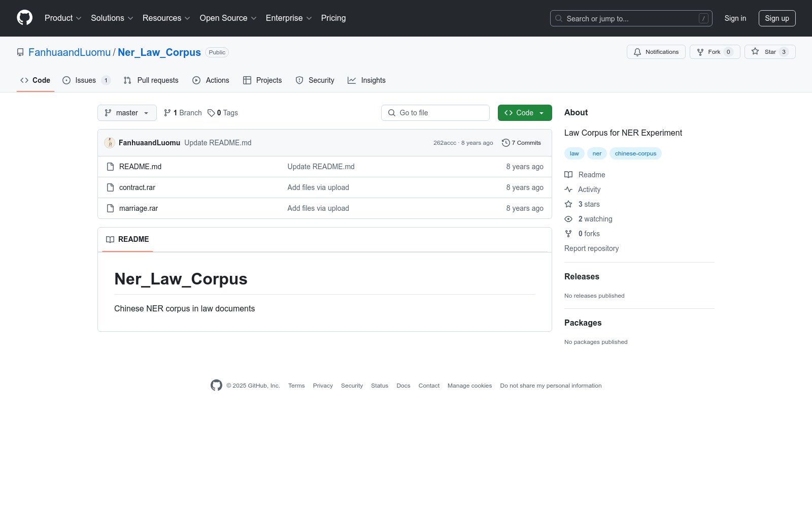Open the master branch selector
This screenshot has width=812, height=508.
coord(127,113)
